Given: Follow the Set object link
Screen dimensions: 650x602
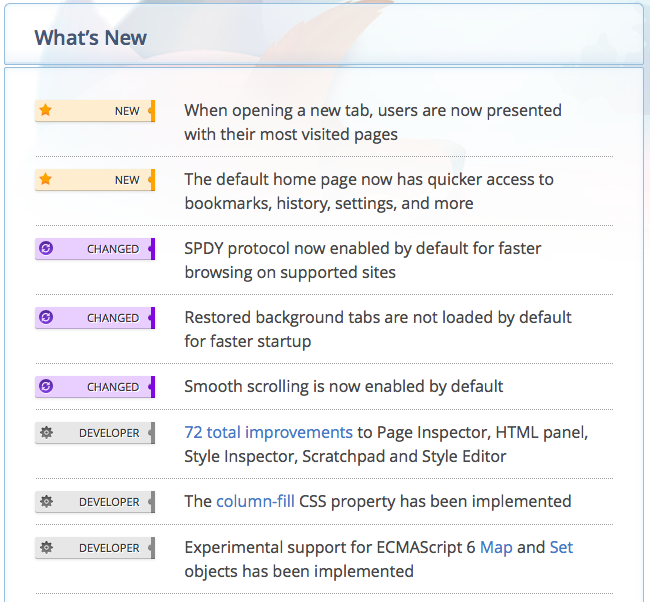Looking at the screenshot, I should coord(561,547).
